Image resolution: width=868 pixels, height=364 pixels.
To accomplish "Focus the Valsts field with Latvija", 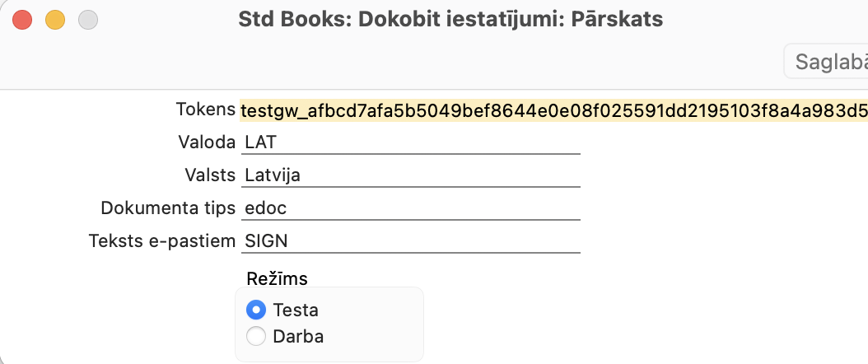I will pyautogui.click(x=412, y=175).
